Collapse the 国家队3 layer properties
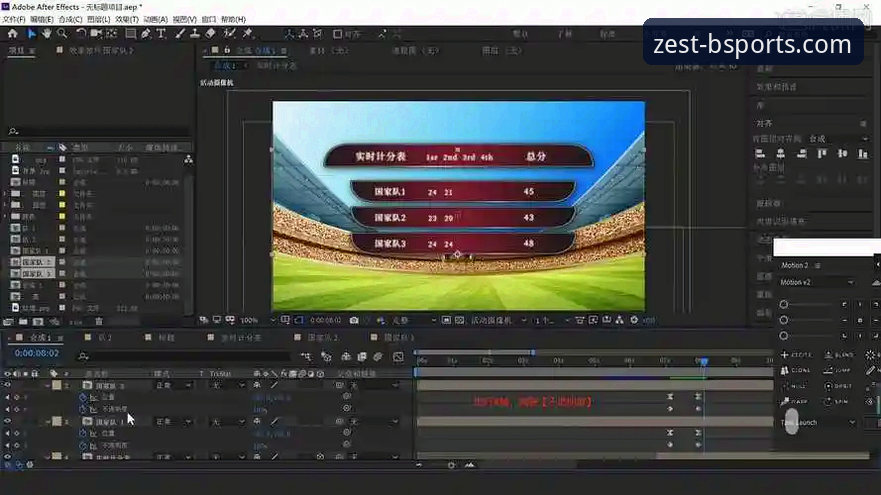881x495 pixels. click(x=48, y=385)
